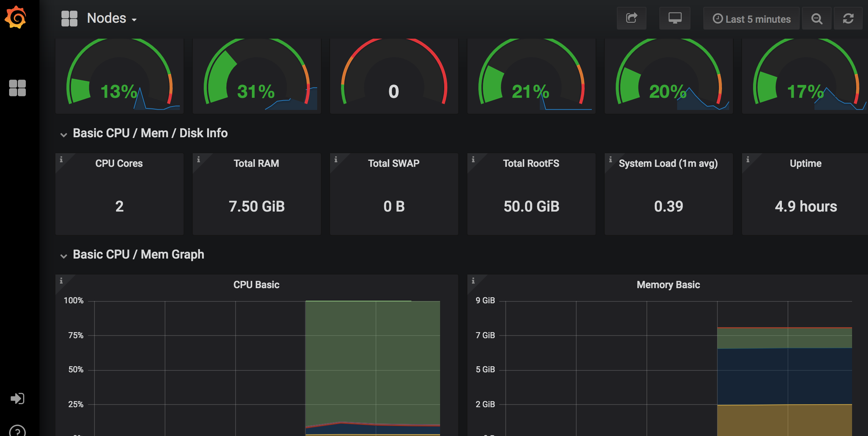Viewport: 868px width, 436px height.
Task: Open the Nodes dashboard dropdown
Action: pyautogui.click(x=112, y=18)
